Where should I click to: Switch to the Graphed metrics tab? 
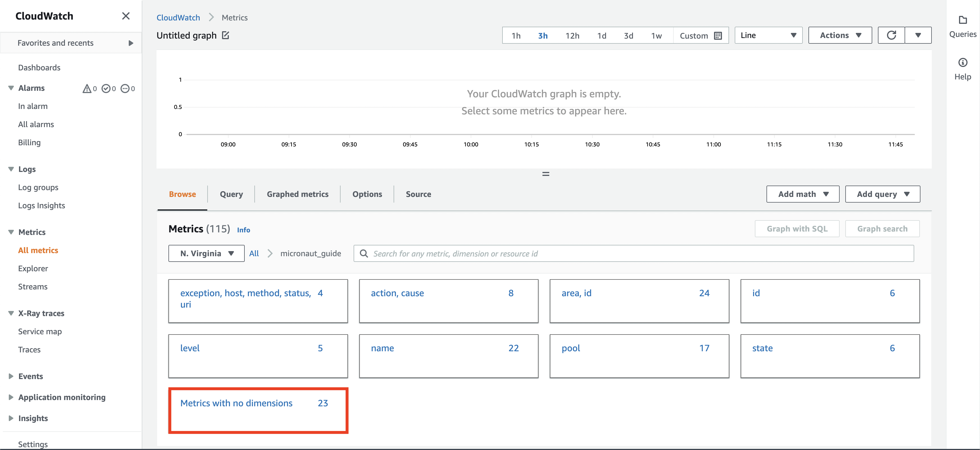[297, 194]
